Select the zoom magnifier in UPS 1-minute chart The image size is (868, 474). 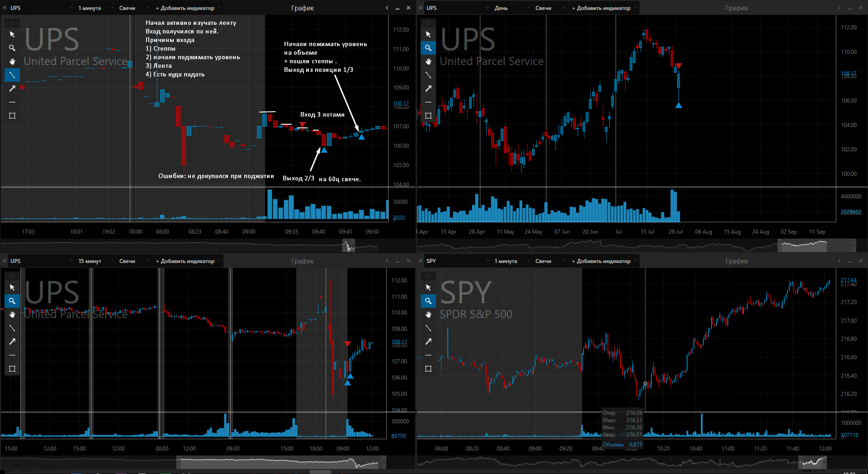coord(12,48)
